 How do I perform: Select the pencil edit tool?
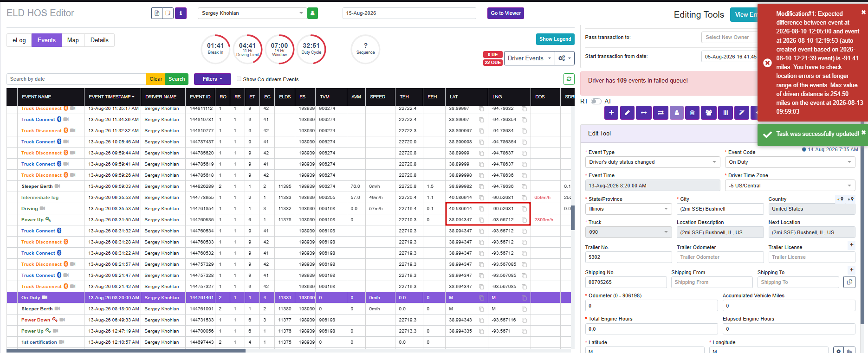coord(627,112)
